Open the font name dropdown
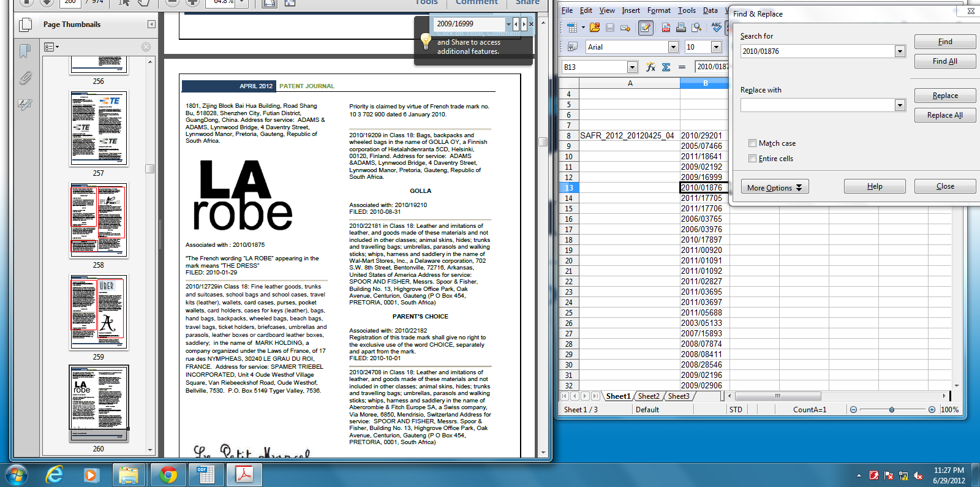The image size is (980, 487). click(x=673, y=47)
